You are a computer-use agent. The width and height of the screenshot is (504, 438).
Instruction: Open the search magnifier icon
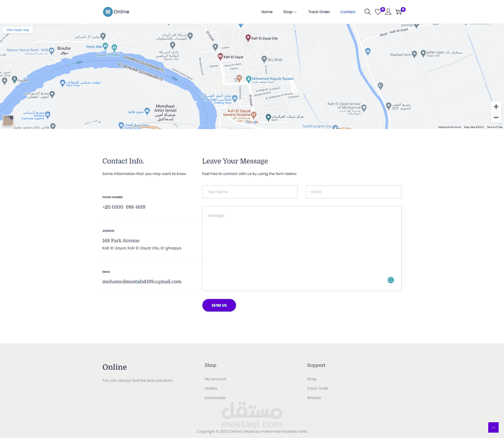click(367, 12)
